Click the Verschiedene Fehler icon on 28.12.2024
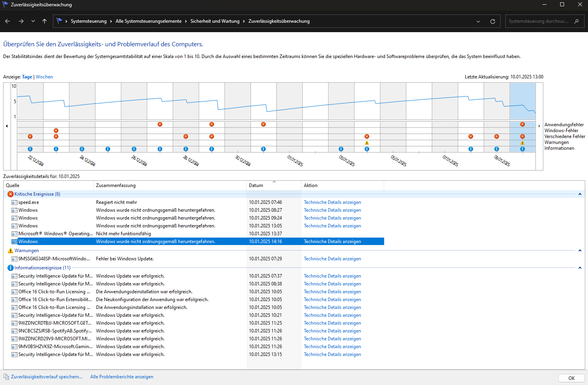 pyautogui.click(x=186, y=136)
